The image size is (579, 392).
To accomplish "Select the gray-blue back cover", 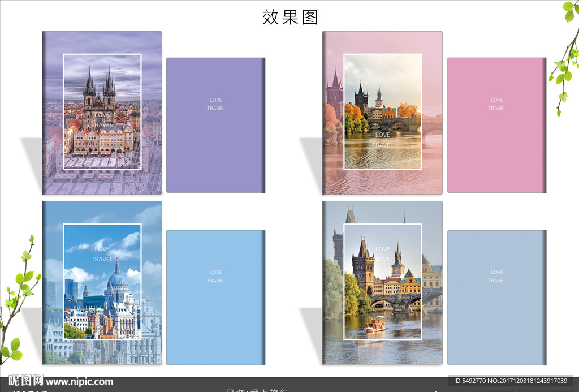I will (496, 298).
